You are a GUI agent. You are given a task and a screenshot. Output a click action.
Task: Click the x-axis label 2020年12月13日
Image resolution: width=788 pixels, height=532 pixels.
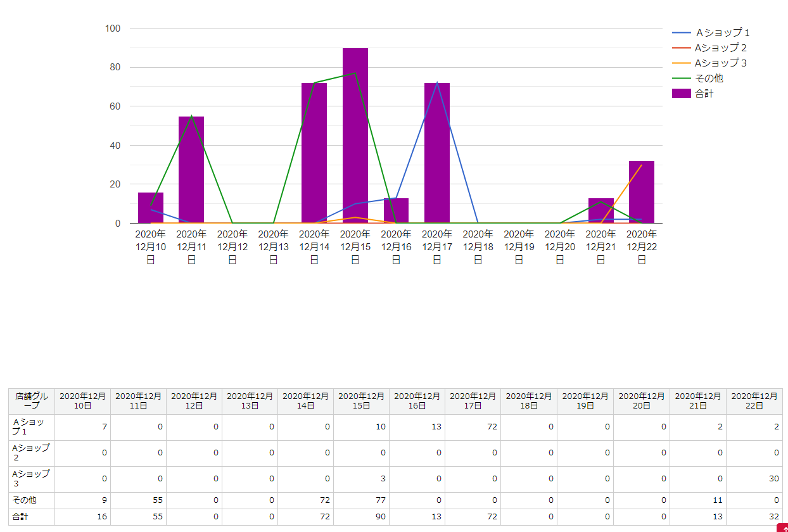click(274, 247)
